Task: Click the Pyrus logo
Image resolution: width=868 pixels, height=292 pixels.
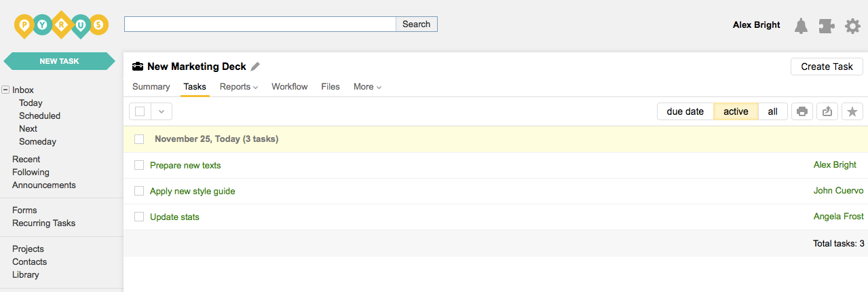Action: [61, 25]
